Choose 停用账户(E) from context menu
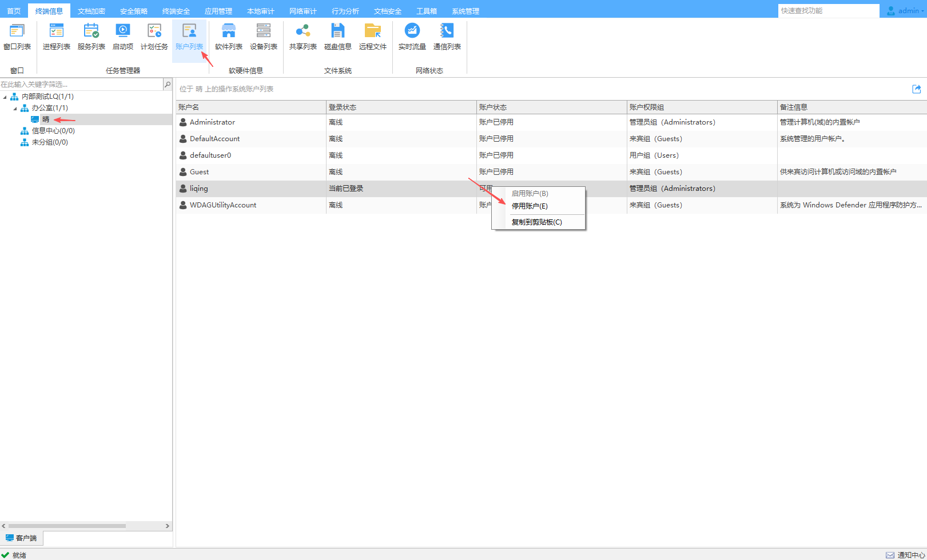This screenshot has width=927, height=560. pos(530,206)
